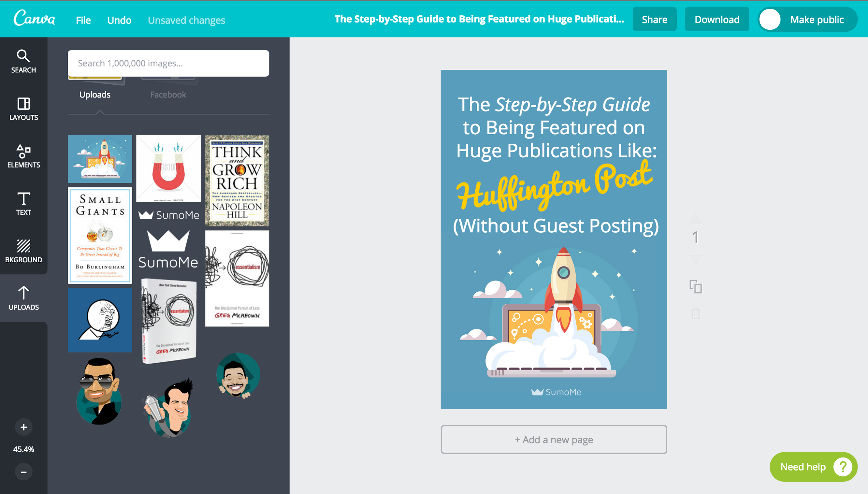Click the Download button
Viewport: 868px width, 494px height.
pyautogui.click(x=715, y=20)
